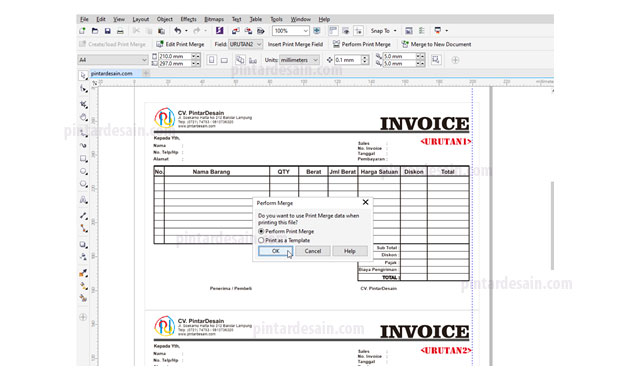
Task: Select Print as a Template radio option
Action: pos(284,240)
